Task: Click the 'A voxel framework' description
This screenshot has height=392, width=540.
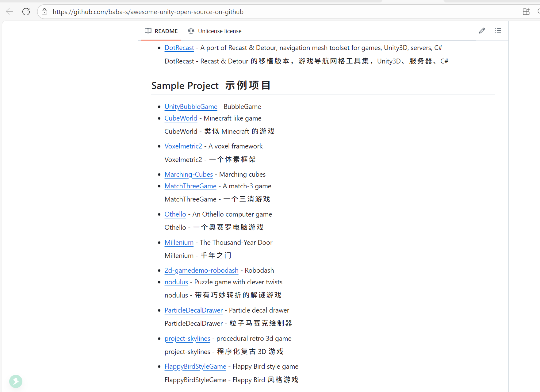Action: pos(236,146)
